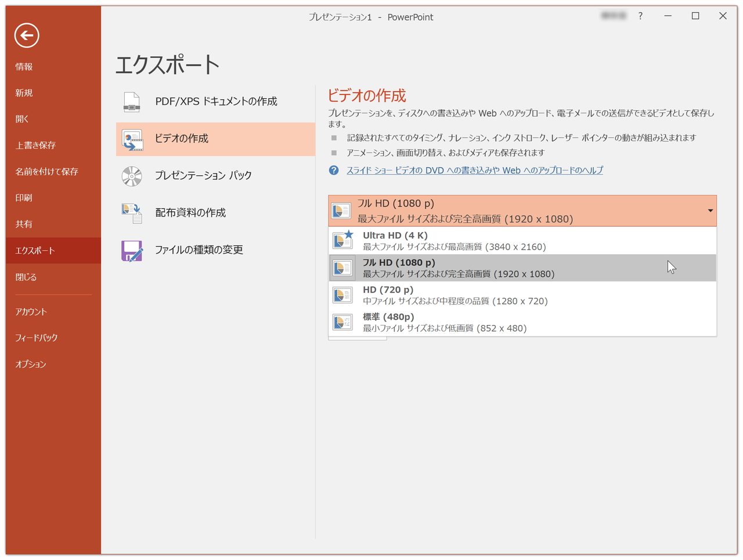Select the PDF/XPS ドキュメントの作成 icon
Viewport: 743px width, 560px height.
pos(132,101)
